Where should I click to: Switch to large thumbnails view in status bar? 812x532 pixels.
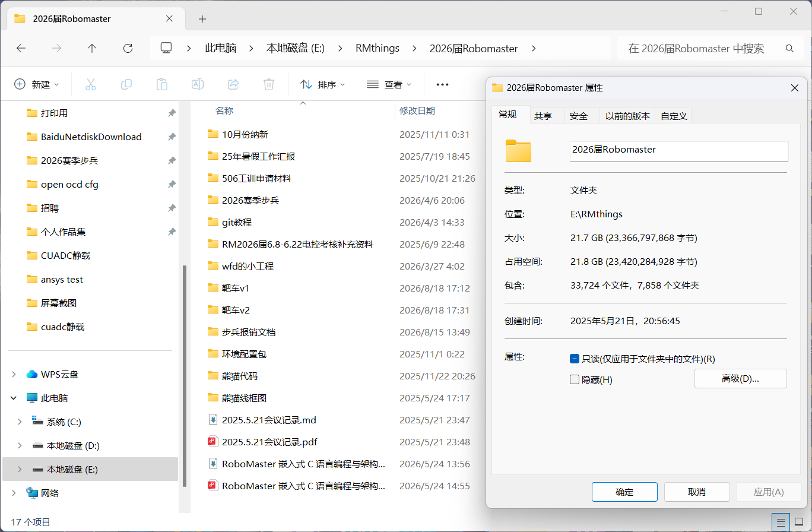pos(799,522)
